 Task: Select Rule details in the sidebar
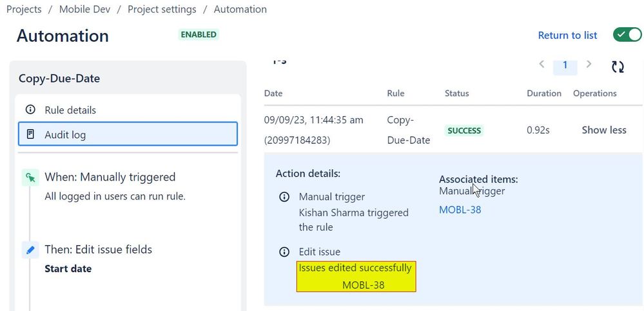tap(128, 110)
